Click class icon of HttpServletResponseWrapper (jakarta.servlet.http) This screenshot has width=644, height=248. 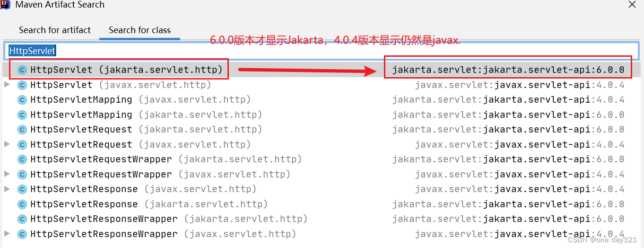tap(22, 219)
